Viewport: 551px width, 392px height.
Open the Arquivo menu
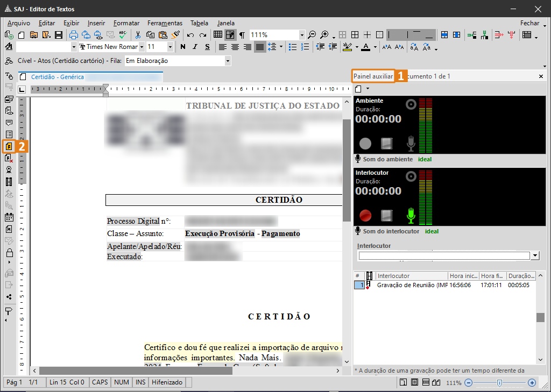(19, 23)
